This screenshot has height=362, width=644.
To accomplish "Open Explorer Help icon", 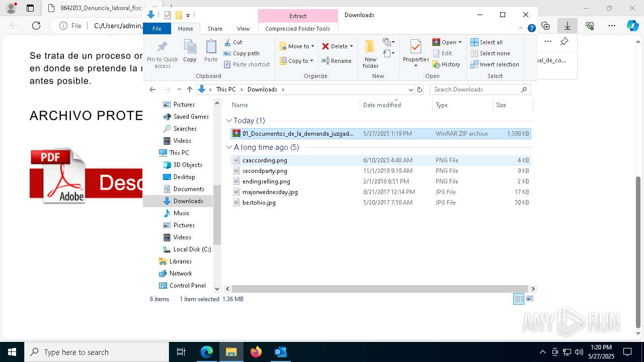I will [531, 29].
